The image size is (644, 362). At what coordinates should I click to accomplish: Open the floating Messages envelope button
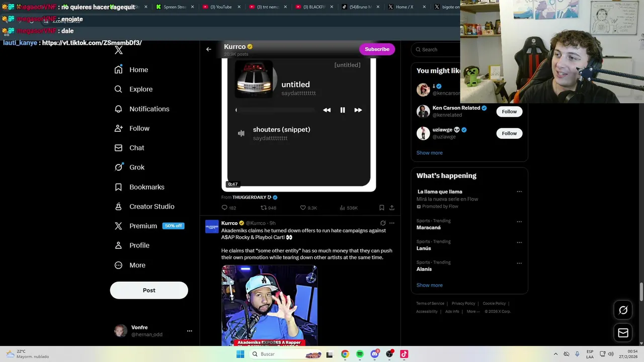click(x=623, y=333)
